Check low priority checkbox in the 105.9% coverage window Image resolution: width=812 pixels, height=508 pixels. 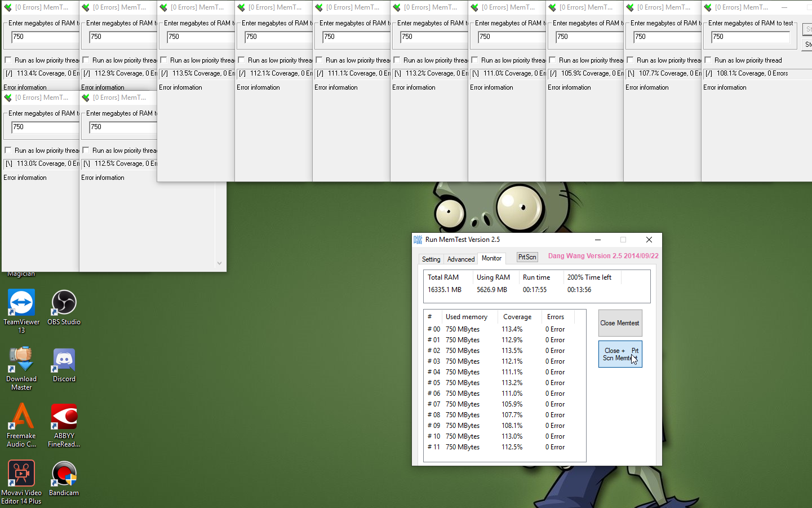coord(552,60)
